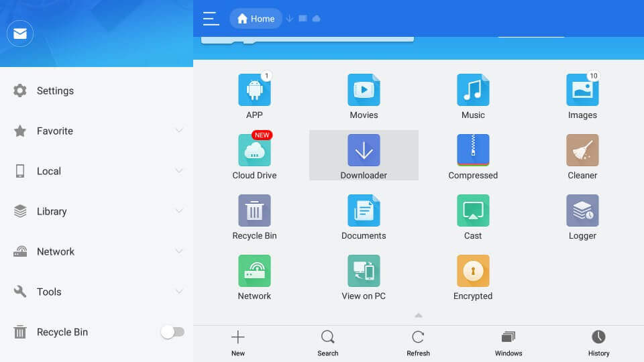Open the Documents category
This screenshot has height=362, width=644.
[364, 210]
